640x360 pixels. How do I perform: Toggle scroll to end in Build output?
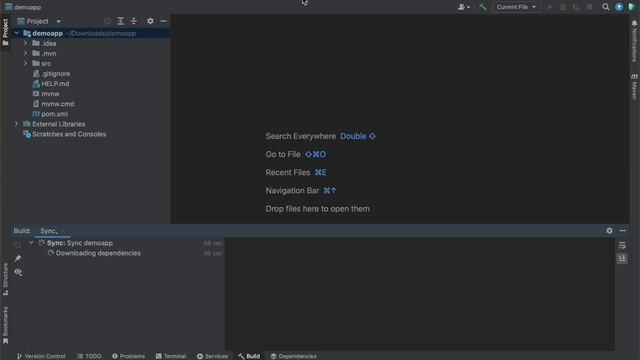point(622,258)
